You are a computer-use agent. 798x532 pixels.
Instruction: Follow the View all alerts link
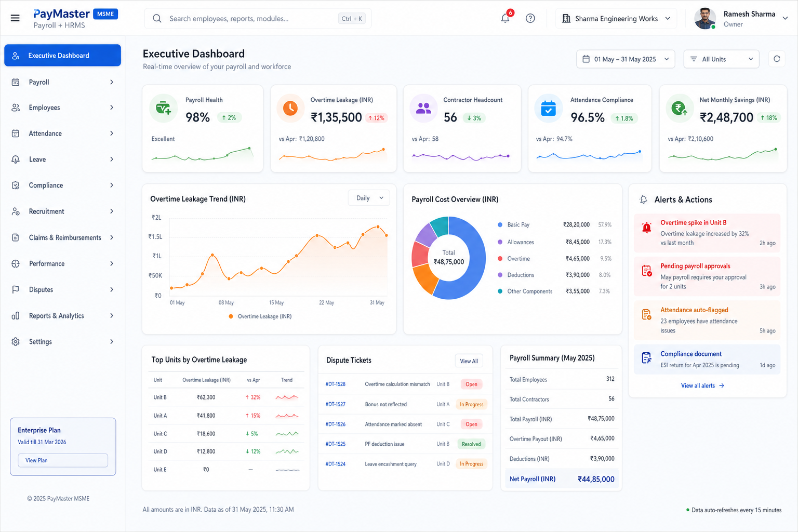702,385
